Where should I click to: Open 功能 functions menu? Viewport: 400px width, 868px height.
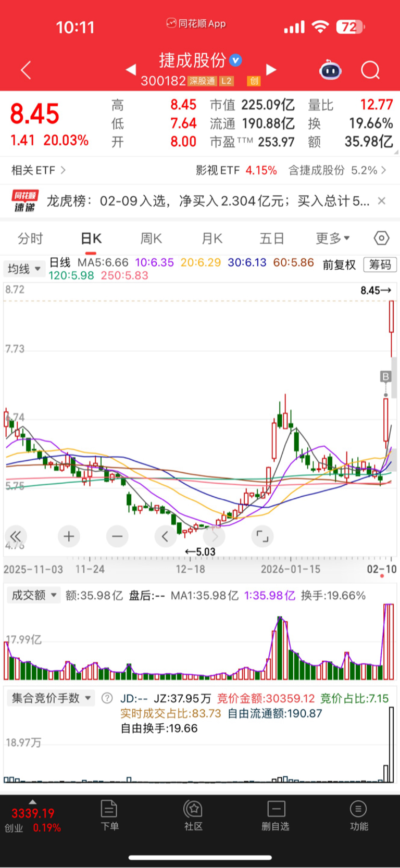(x=358, y=815)
